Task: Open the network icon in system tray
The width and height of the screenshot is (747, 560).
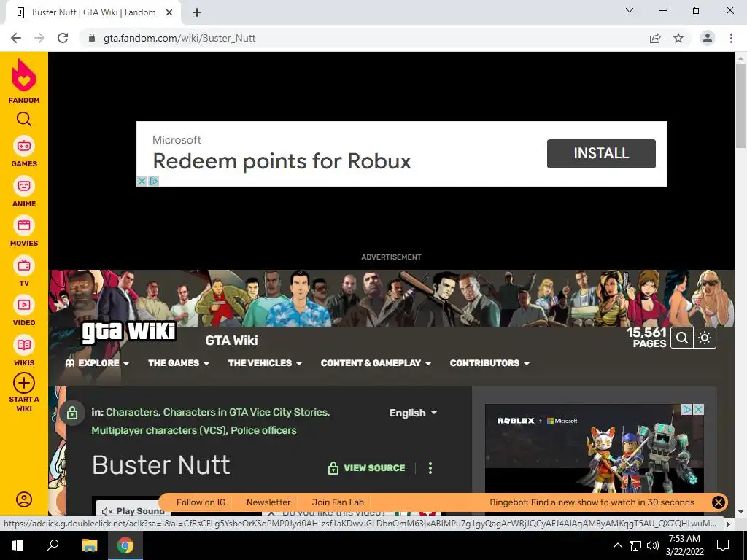Action: [635, 545]
